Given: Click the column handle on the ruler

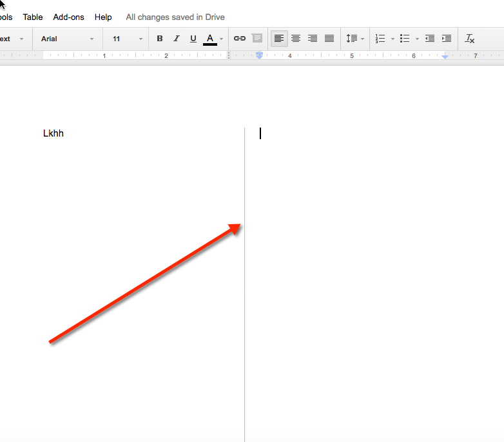Looking at the screenshot, I should [229, 55].
